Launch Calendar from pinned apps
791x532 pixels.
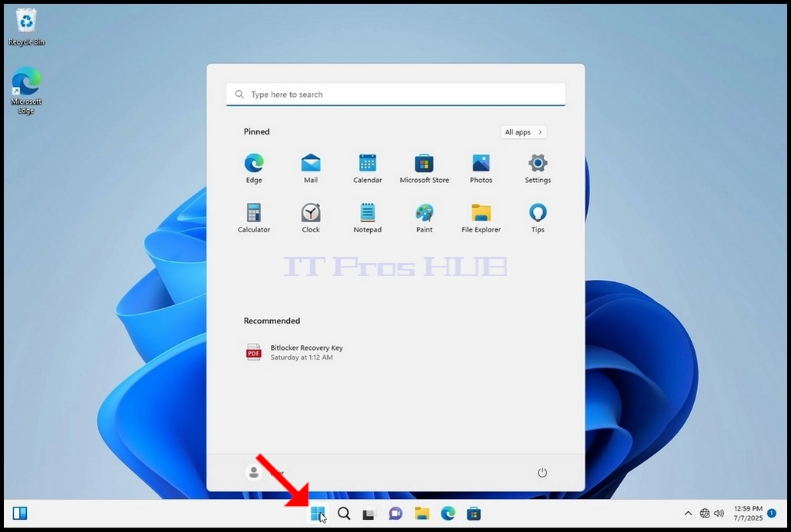pos(367,169)
